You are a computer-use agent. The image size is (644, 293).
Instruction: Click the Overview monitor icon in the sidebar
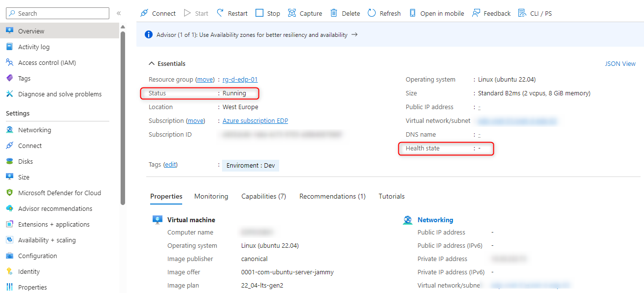[9, 31]
